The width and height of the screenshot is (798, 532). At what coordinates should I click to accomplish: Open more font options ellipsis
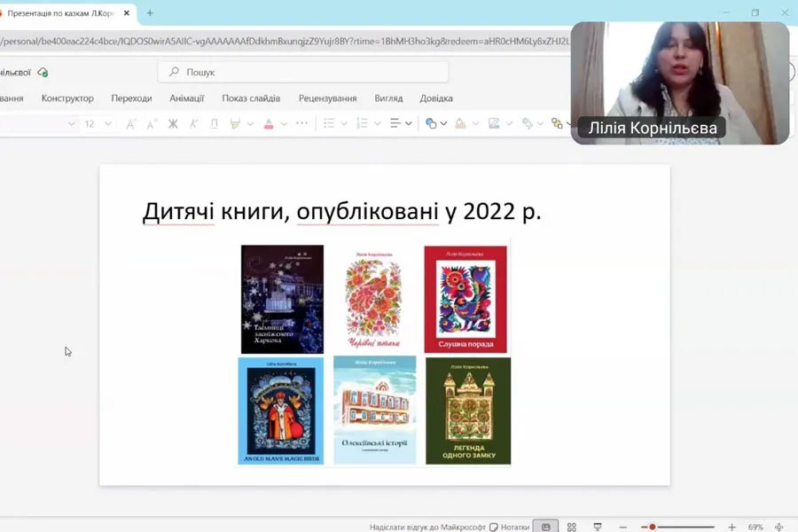pyautogui.click(x=301, y=123)
